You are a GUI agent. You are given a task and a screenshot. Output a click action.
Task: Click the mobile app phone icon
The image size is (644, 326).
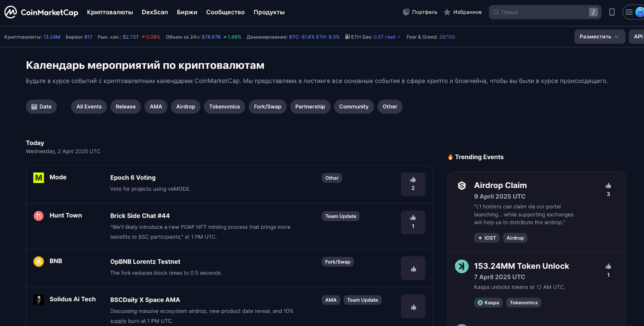tap(612, 12)
